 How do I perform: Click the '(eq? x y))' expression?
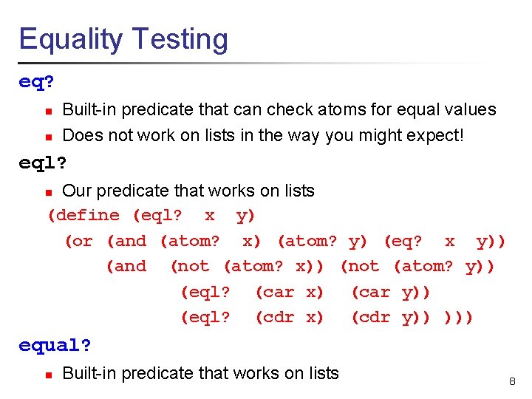click(444, 241)
